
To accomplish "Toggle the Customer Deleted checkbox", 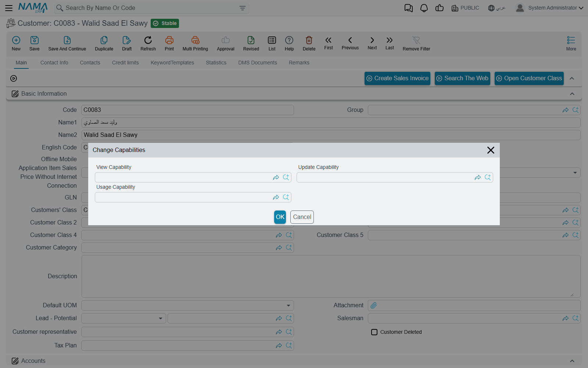I will point(374,332).
